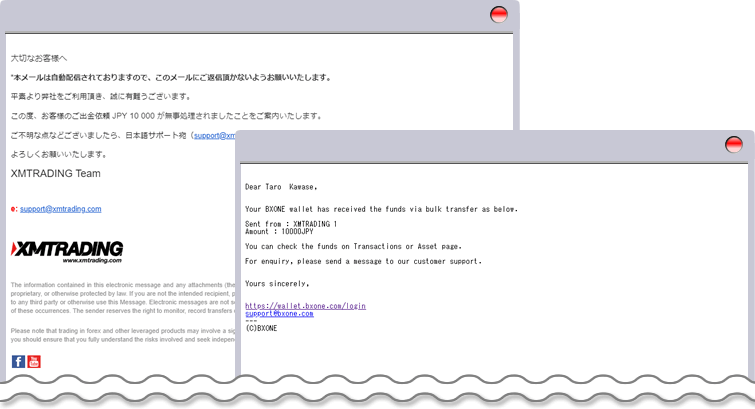Open the YouTube icon in the email footer
755x409 pixels.
34,361
